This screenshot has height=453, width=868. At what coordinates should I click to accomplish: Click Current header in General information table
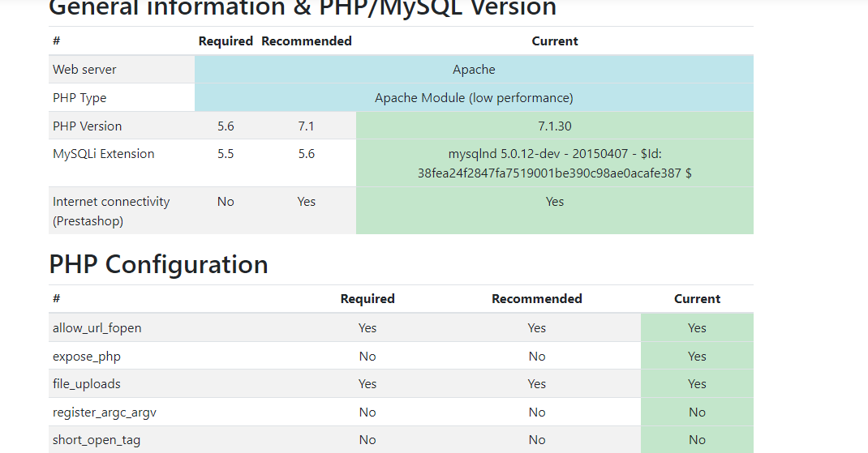click(555, 41)
